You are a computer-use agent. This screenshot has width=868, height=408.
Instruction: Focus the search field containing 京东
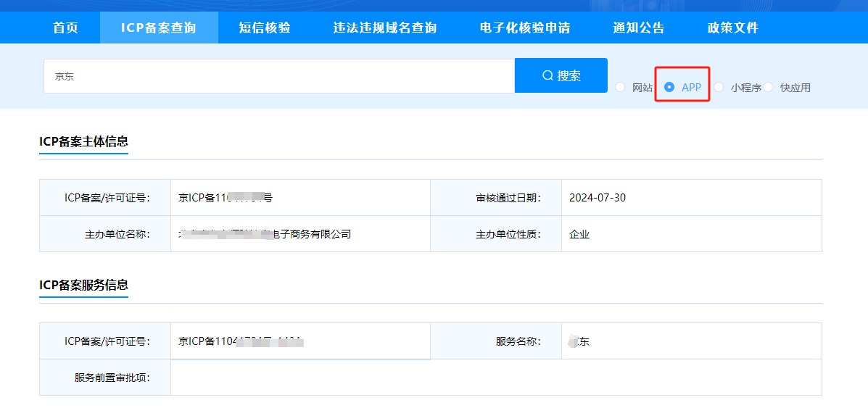click(279, 76)
